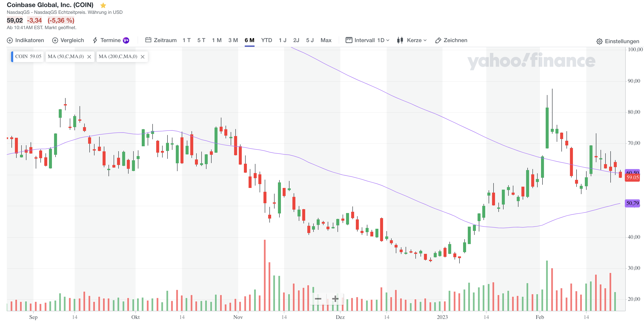The width and height of the screenshot is (644, 324).
Task: Click the red 59.05 price label on axis
Action: coord(632,178)
